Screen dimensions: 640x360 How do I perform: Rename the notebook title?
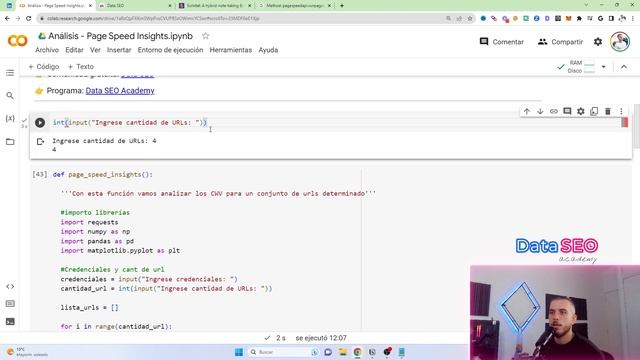tap(120, 36)
